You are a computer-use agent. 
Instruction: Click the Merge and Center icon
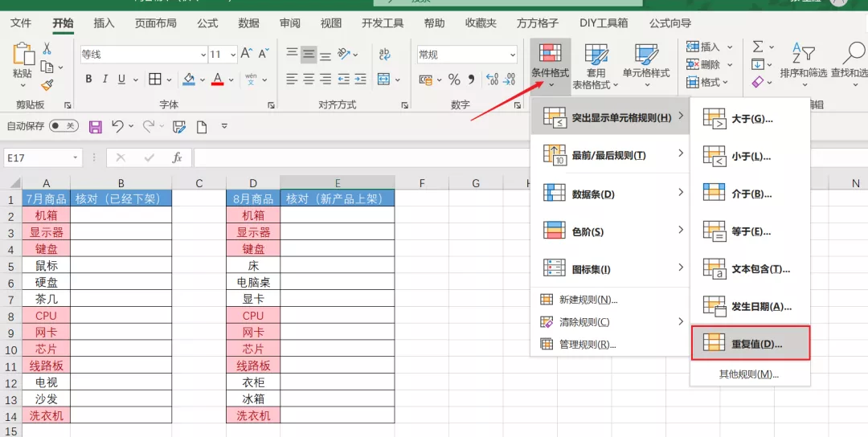click(383, 80)
